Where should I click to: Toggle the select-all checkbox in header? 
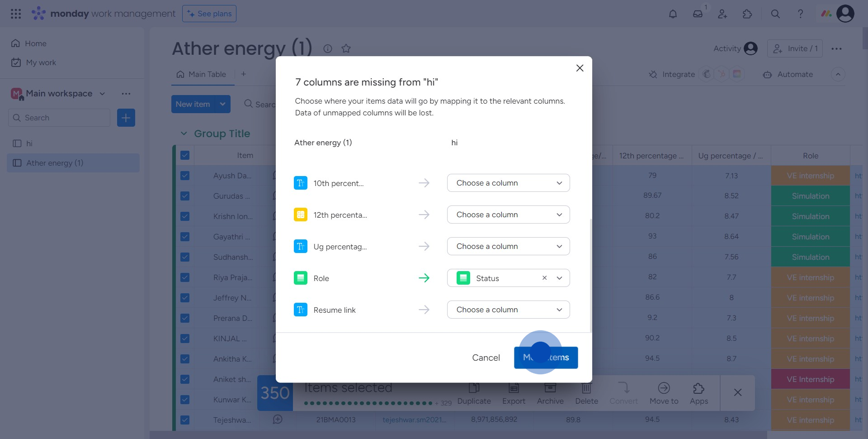point(185,155)
